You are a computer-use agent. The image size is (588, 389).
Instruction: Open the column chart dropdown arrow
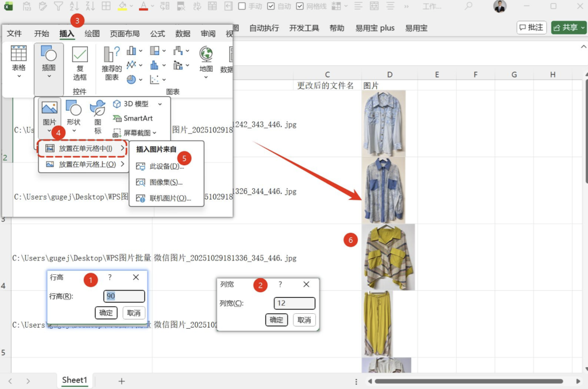point(141,51)
